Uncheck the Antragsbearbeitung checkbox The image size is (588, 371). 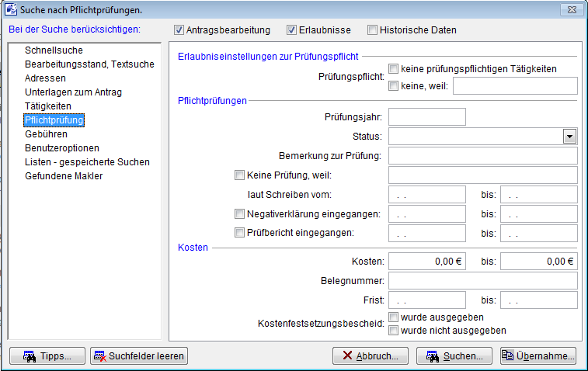pos(180,30)
